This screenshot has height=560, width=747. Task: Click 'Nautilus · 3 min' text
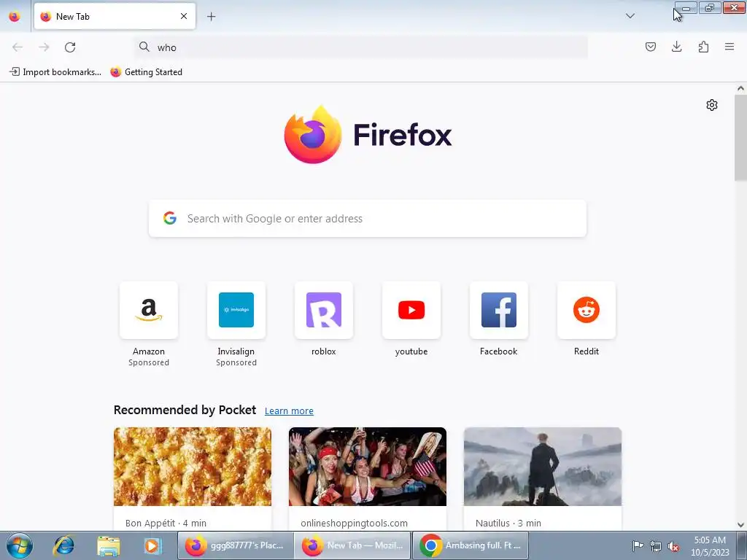[x=508, y=523]
